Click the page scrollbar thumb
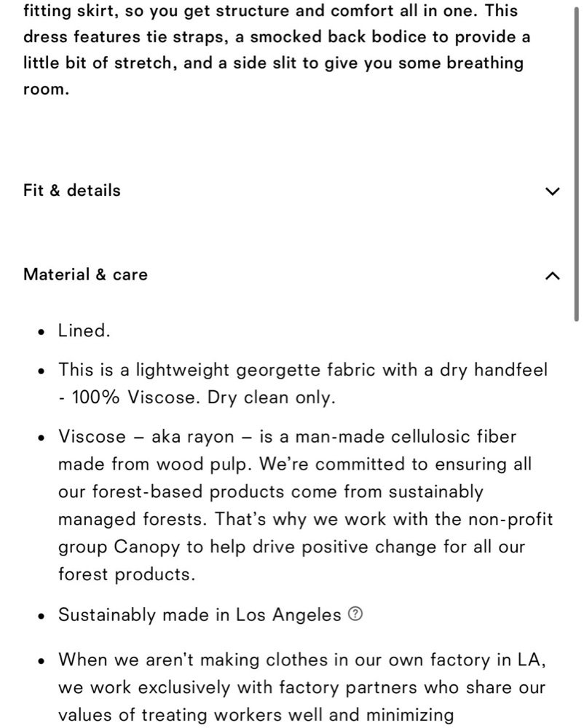The image size is (584, 728). pyautogui.click(x=576, y=162)
